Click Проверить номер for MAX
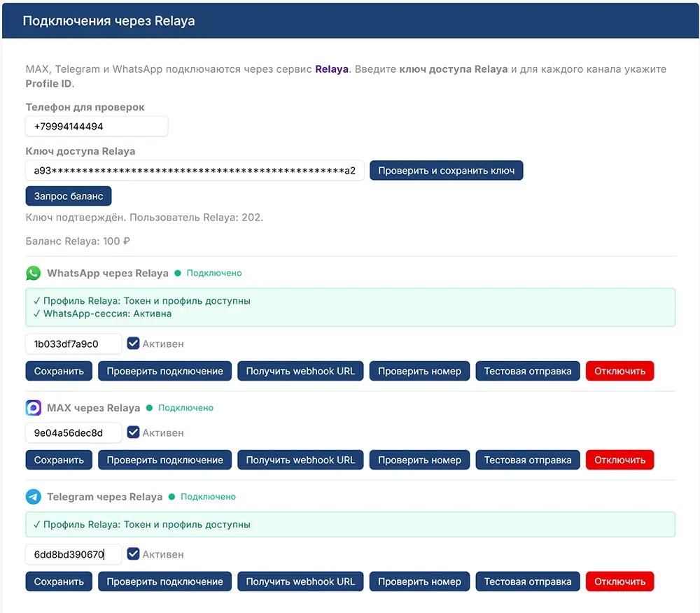 click(x=419, y=460)
